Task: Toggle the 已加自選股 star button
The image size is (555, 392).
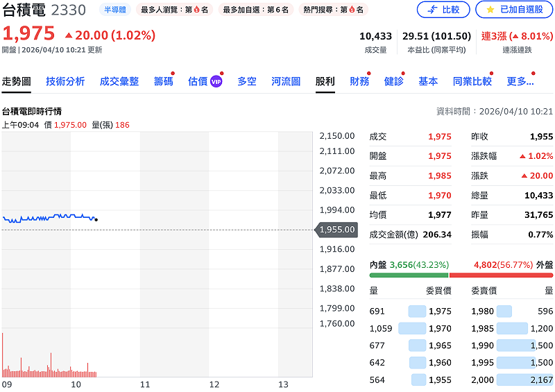Action: pyautogui.click(x=514, y=10)
